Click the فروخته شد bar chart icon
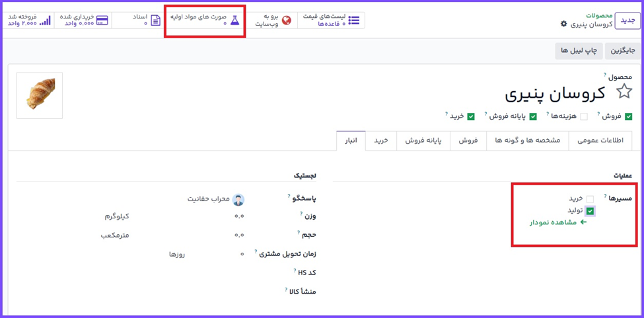 [45, 20]
